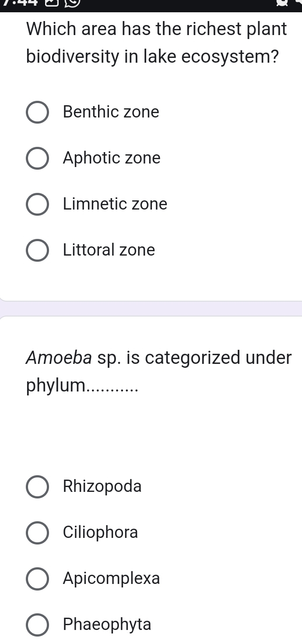Pick Phaeophyta as your answer
The width and height of the screenshot is (302, 644).
[37, 625]
